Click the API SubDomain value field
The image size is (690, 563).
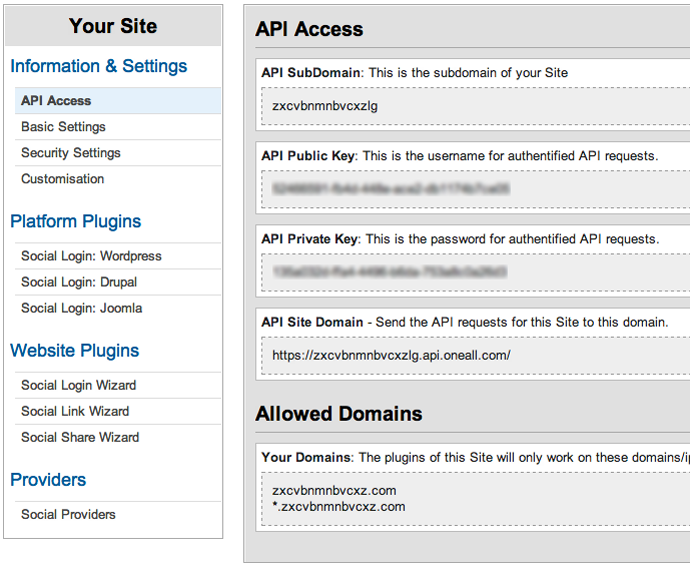[x=474, y=106]
